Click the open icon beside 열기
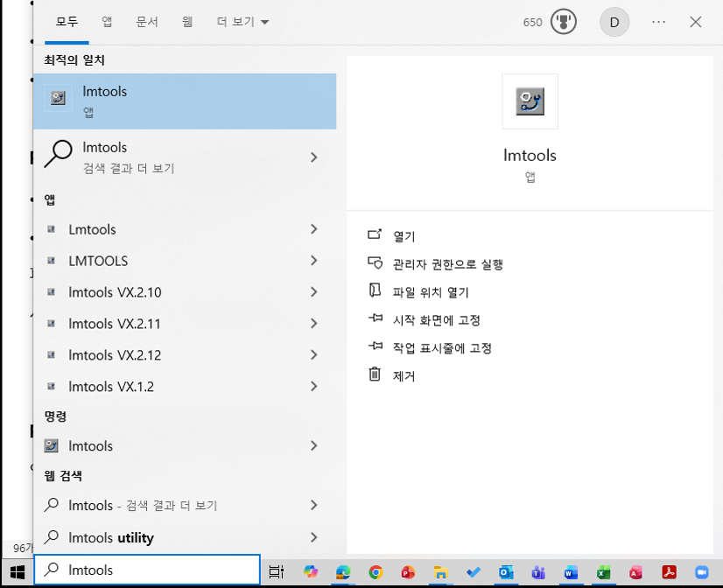This screenshot has height=588, width=723. click(x=375, y=234)
